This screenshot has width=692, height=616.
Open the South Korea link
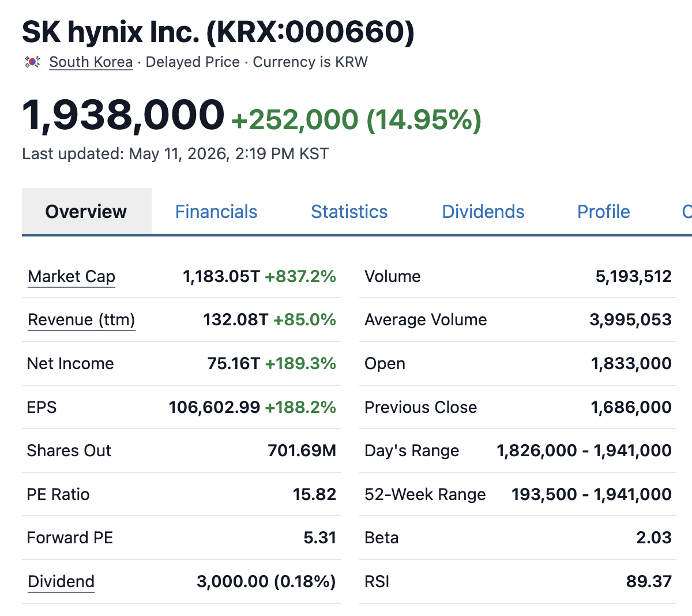[x=91, y=62]
